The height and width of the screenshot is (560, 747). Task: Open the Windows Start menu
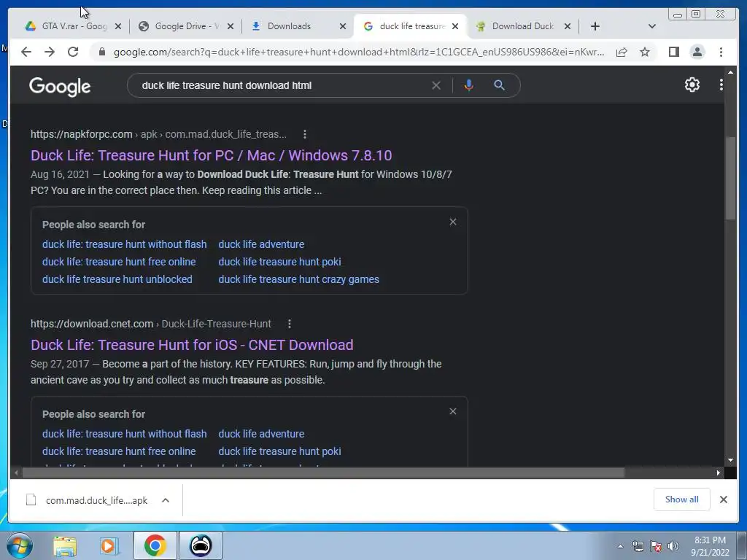pyautogui.click(x=19, y=545)
